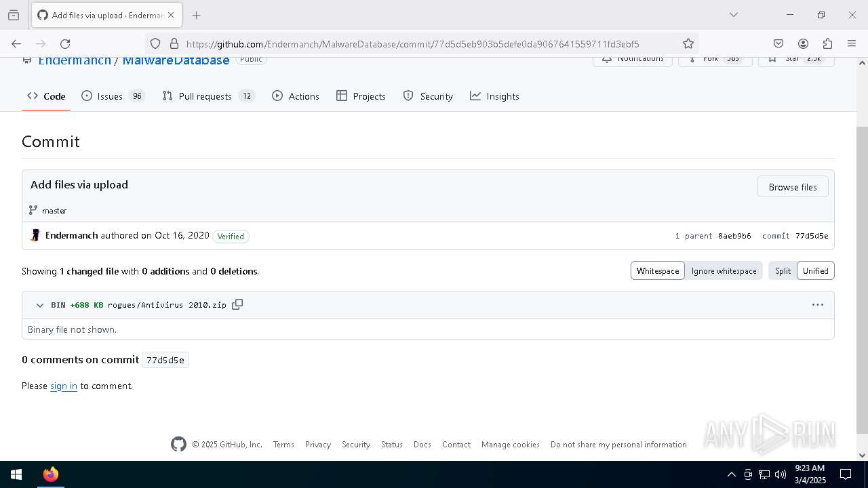Open the Privacy footer link
The width and height of the screenshot is (868, 488).
(x=318, y=445)
